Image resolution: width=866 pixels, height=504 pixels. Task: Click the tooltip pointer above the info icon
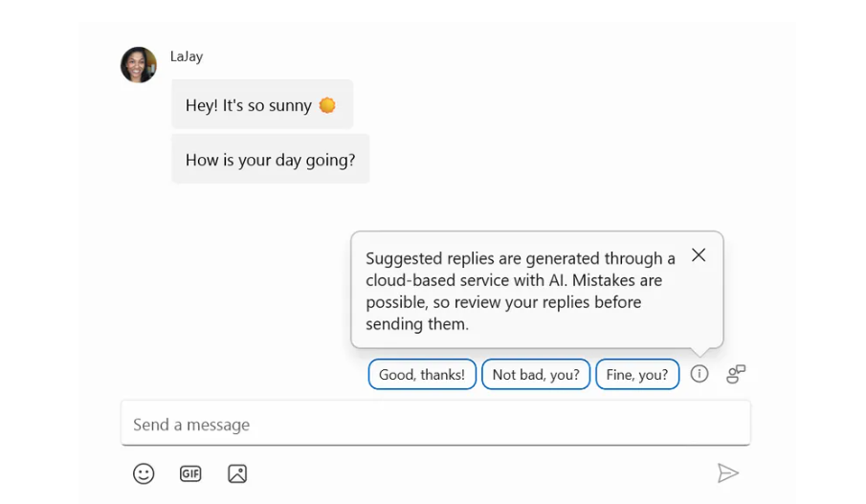coord(699,352)
